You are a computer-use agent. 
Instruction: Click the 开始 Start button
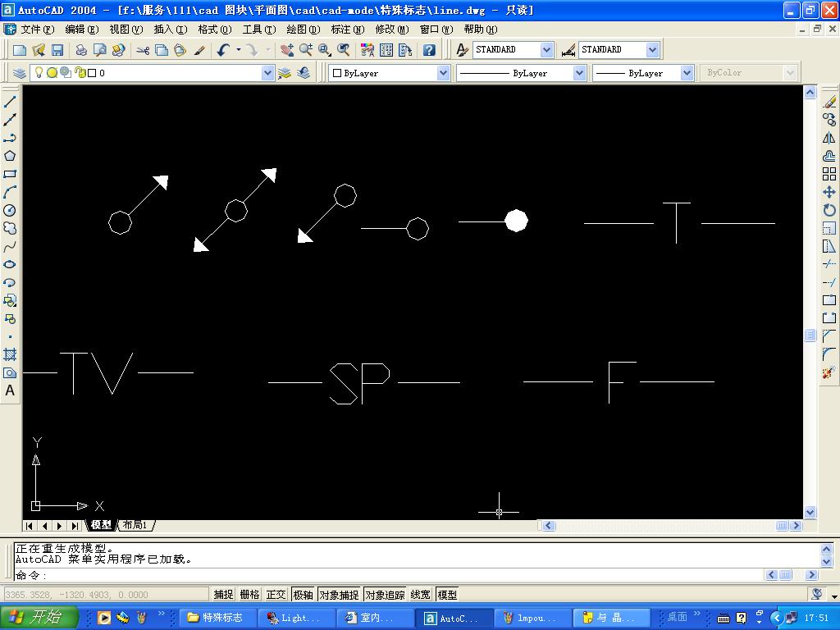pyautogui.click(x=39, y=618)
